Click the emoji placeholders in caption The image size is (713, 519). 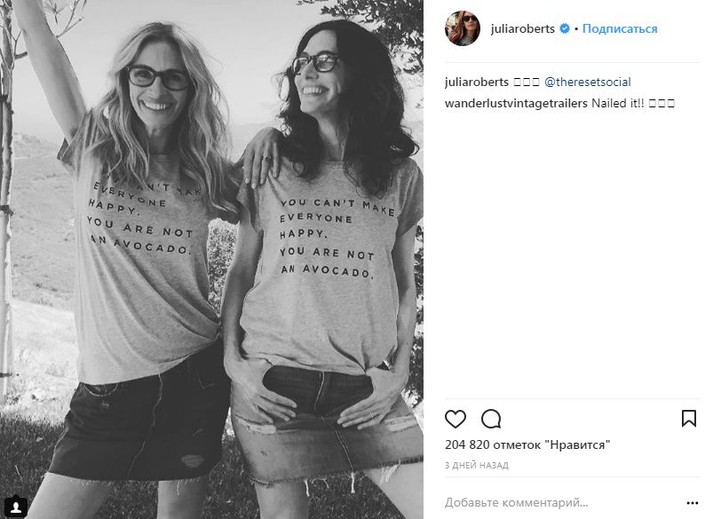pos(526,82)
